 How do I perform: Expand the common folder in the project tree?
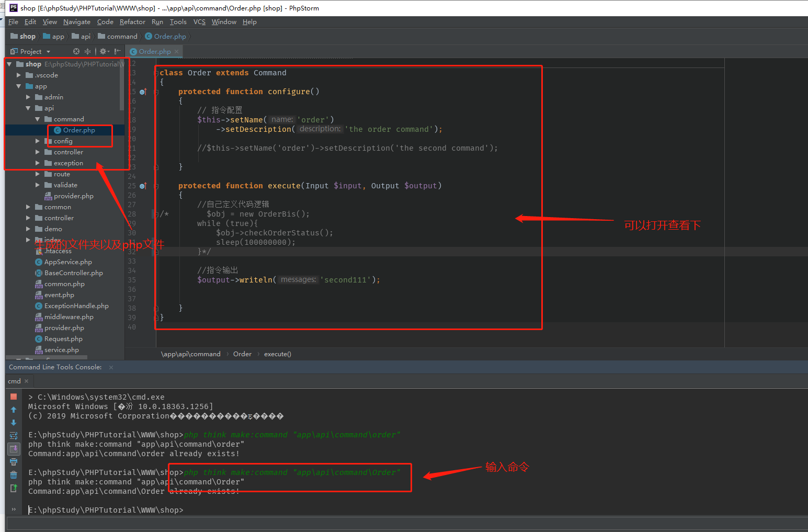29,207
